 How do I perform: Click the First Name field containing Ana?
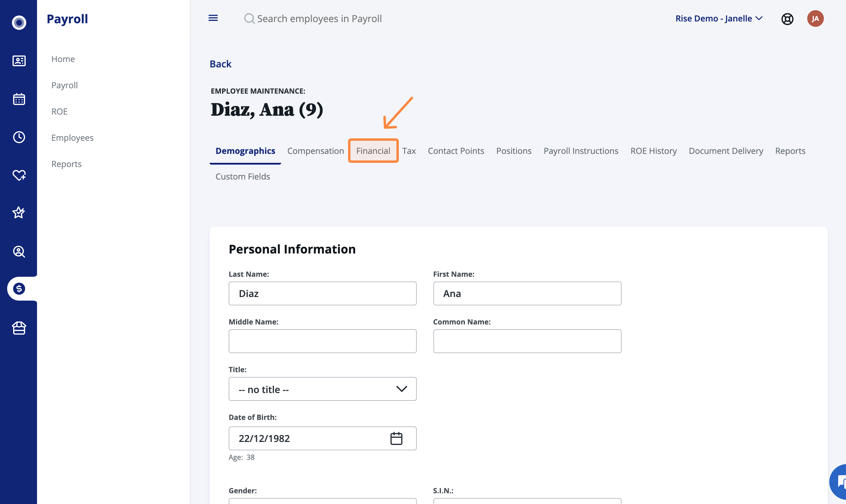coord(527,293)
